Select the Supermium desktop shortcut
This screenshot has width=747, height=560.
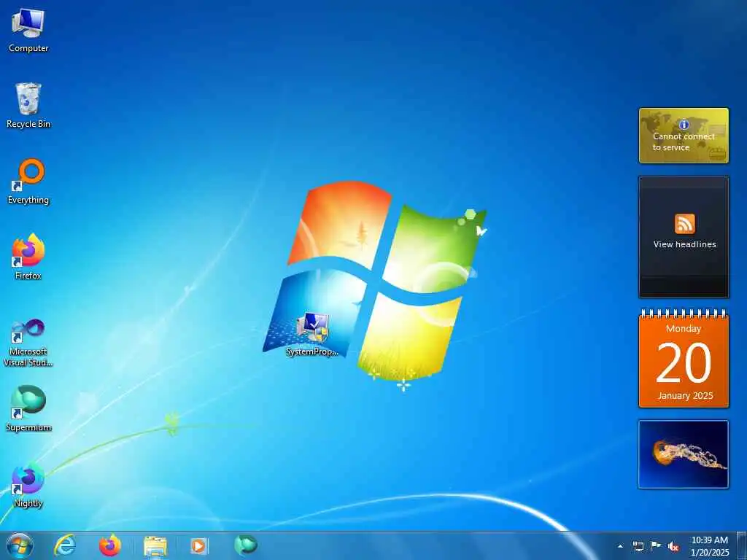(28, 409)
